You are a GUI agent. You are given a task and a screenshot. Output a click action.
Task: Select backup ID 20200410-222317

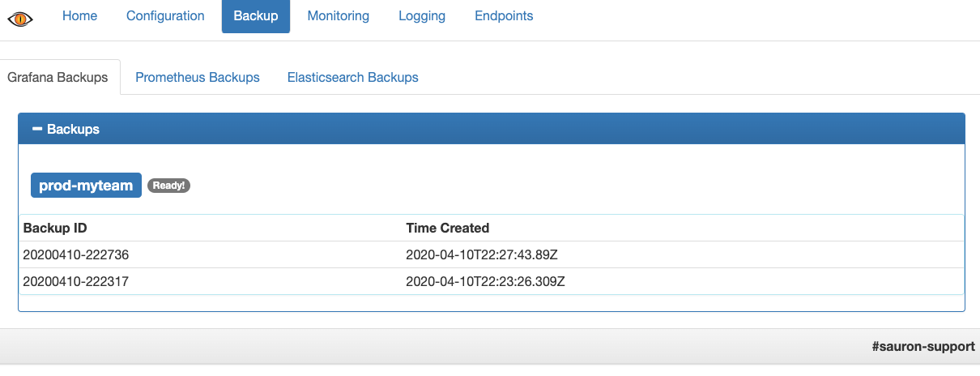(x=76, y=281)
